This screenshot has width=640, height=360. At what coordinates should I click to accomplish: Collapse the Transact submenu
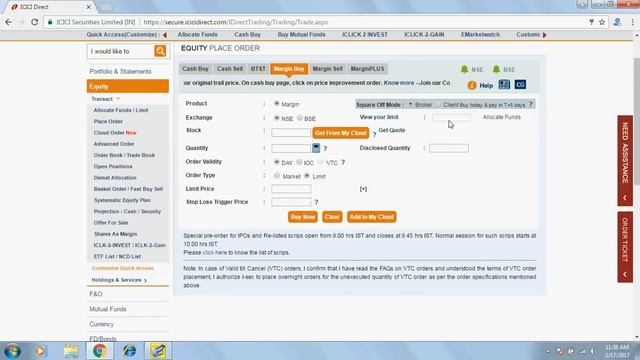pyautogui.click(x=105, y=99)
